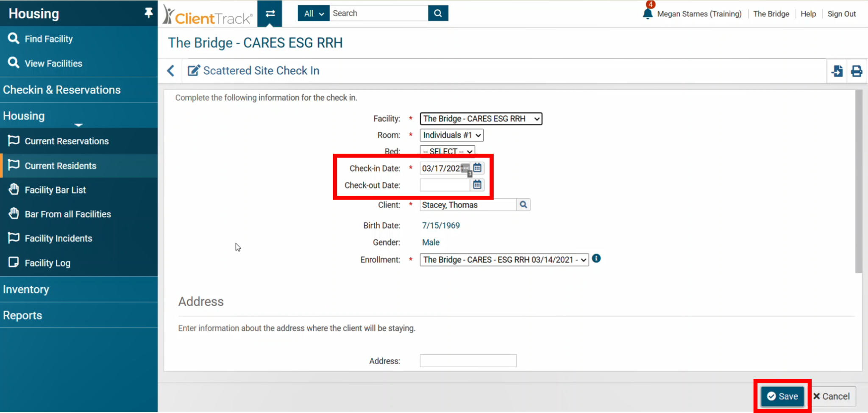Open the Check-in Date calendar picker

tap(477, 168)
